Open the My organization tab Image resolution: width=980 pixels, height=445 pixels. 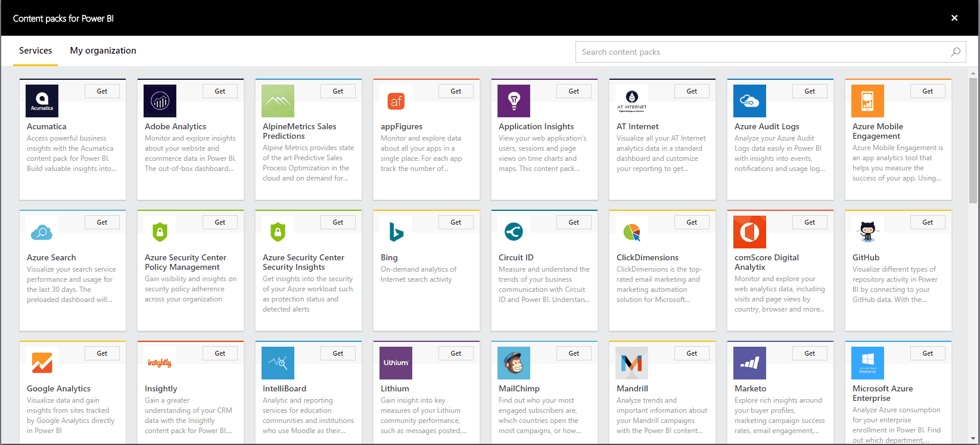point(103,51)
